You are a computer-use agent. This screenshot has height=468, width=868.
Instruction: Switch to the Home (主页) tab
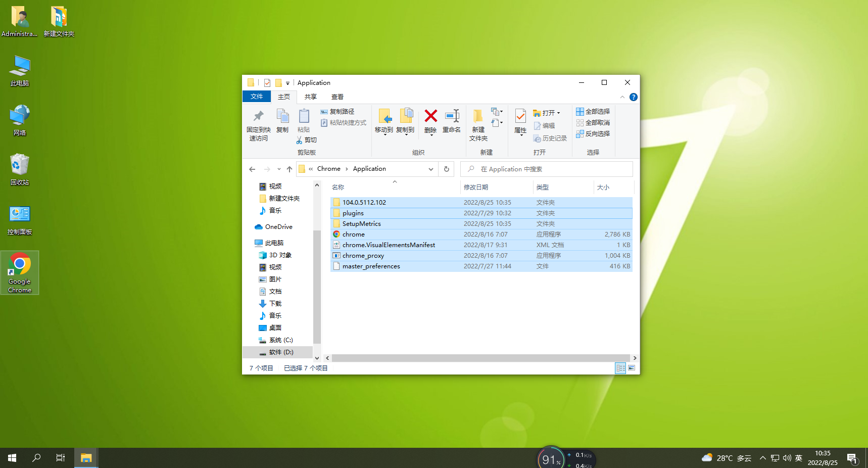coord(284,97)
